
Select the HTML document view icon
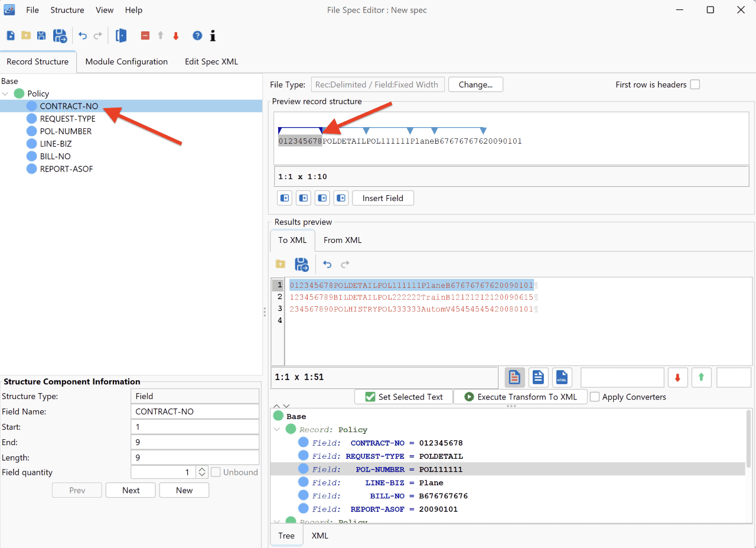tap(562, 377)
